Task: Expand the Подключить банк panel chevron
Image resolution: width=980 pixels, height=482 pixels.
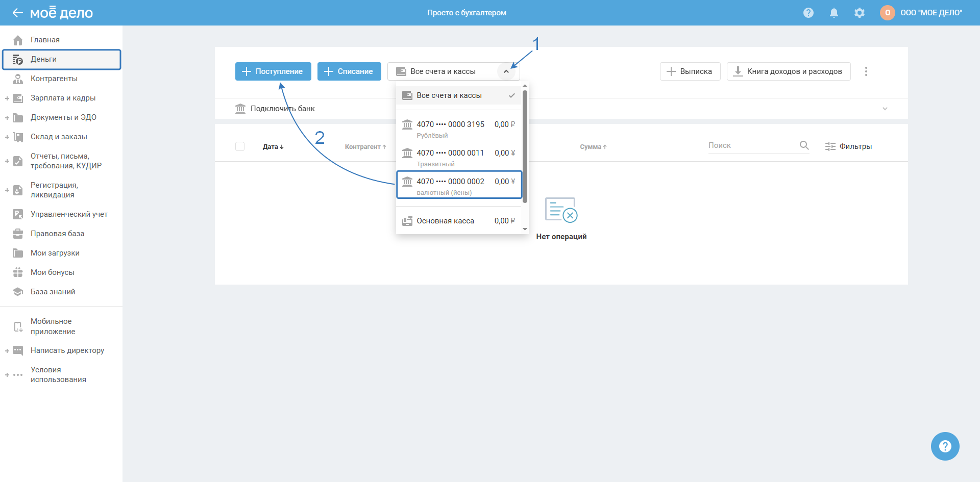Action: [885, 109]
